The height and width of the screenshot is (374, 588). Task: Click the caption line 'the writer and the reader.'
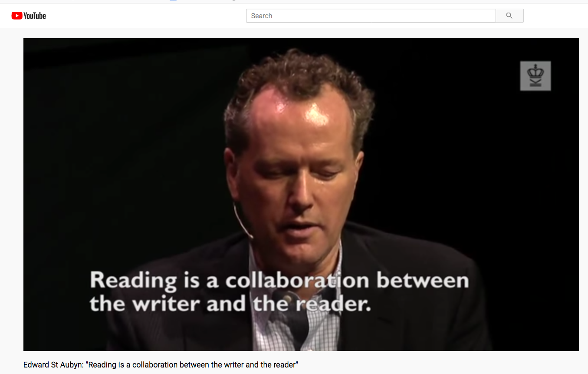(230, 304)
